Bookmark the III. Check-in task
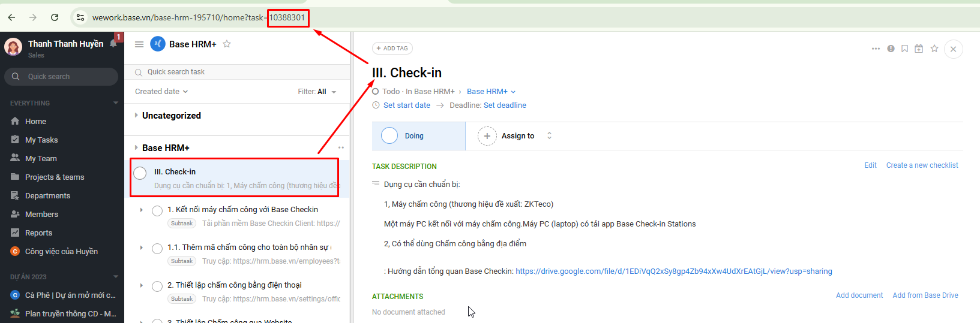980x323 pixels. [x=904, y=49]
